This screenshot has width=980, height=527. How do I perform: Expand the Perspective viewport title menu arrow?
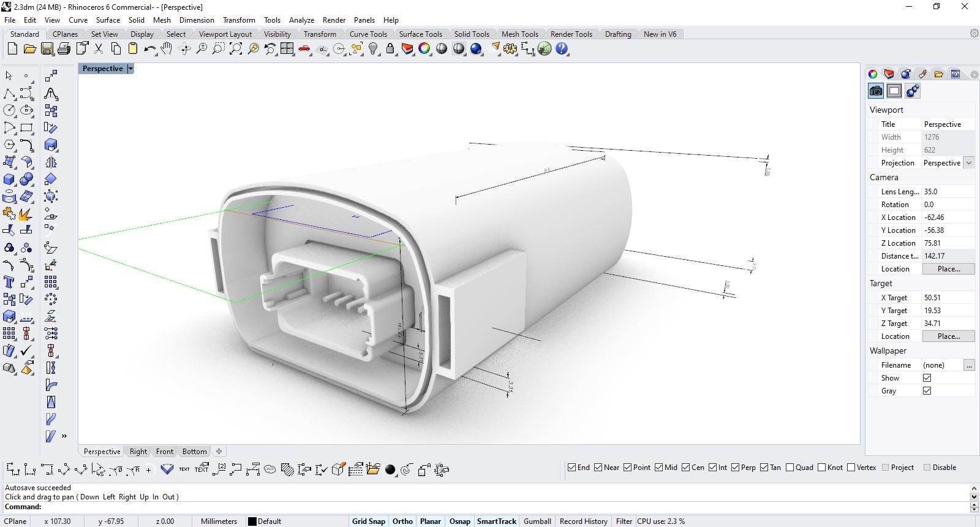coord(130,69)
